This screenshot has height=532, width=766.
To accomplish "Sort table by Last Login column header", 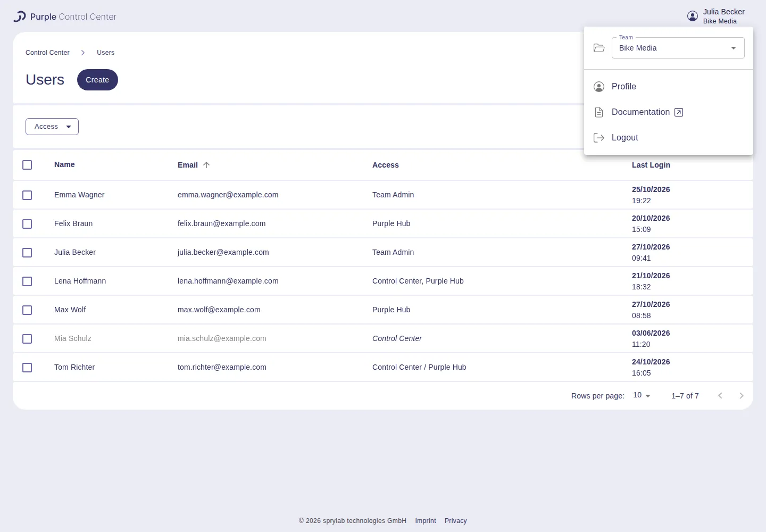I will (x=651, y=165).
